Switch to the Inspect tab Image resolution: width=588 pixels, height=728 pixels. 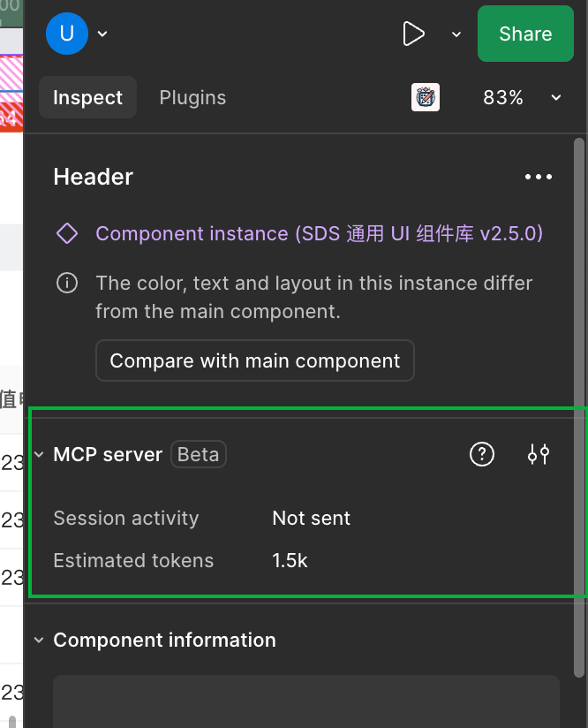tap(87, 97)
